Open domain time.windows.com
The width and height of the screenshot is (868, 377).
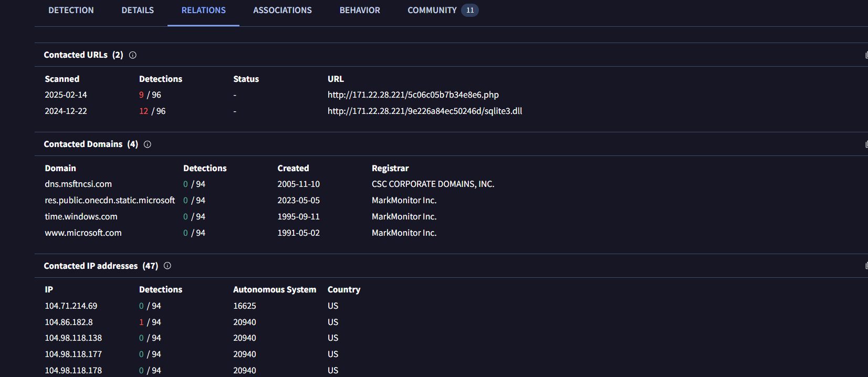[x=81, y=217]
